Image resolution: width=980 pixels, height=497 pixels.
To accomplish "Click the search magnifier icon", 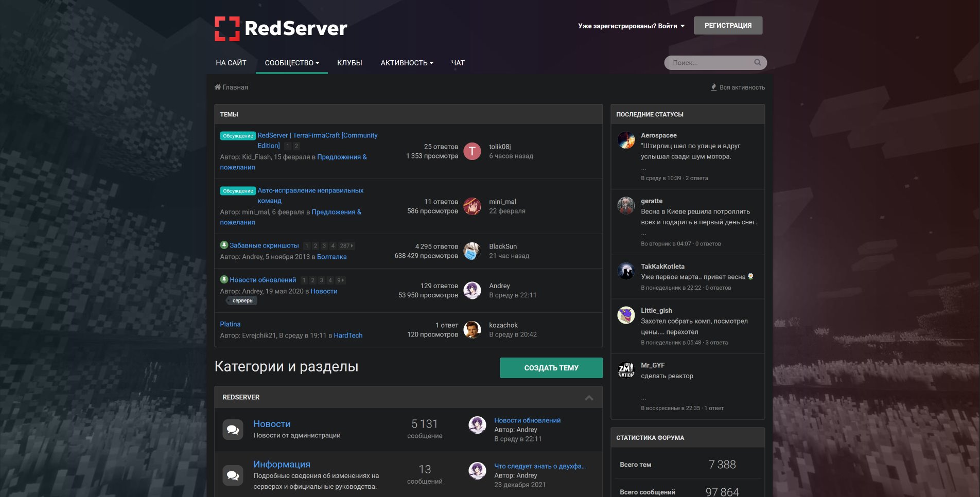I will 758,62.
